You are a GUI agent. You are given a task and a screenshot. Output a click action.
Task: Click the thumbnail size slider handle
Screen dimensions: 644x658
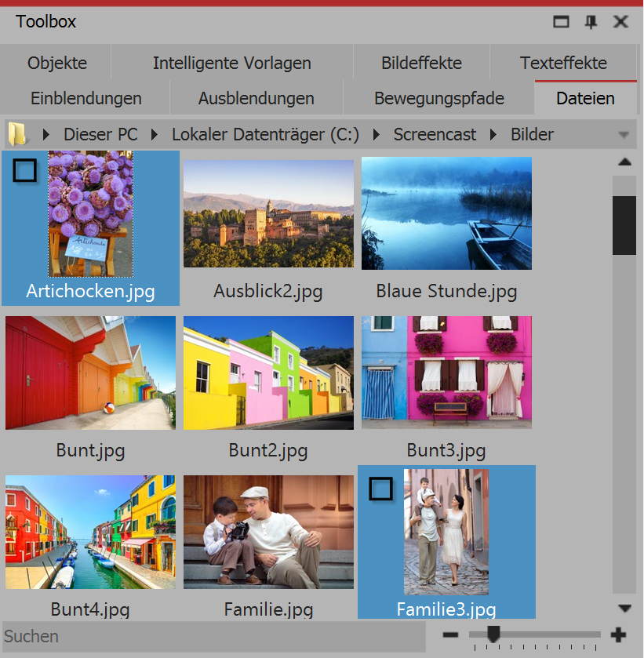493,633
